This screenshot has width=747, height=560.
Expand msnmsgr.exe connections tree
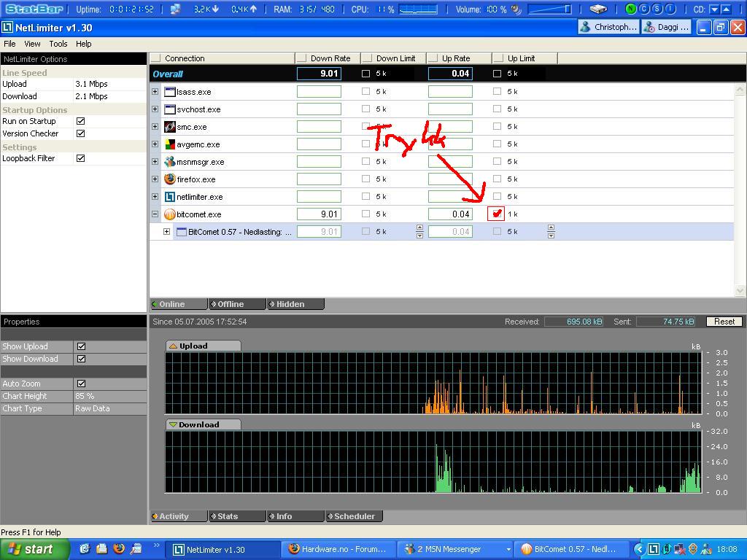point(155,161)
